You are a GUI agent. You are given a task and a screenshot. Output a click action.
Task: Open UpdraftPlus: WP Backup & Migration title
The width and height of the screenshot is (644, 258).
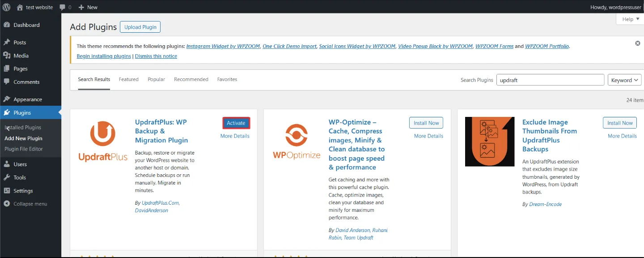(161, 131)
